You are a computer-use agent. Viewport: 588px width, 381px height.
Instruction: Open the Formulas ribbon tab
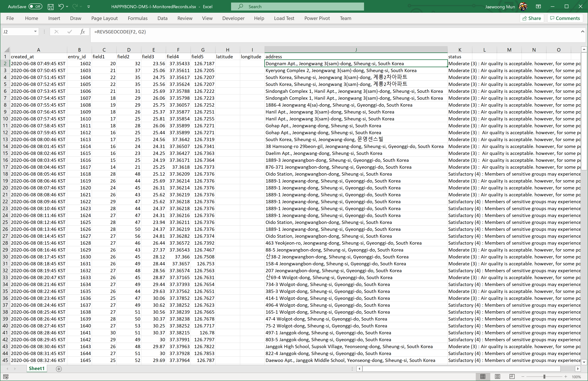[x=138, y=18]
